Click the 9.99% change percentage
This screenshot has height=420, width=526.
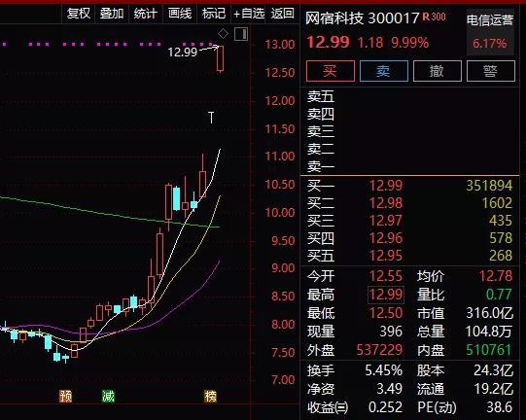tap(410, 43)
